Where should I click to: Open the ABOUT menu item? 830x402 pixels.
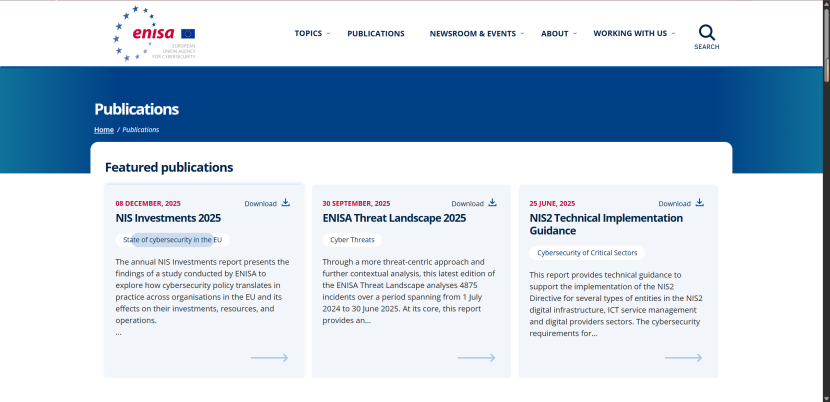coord(555,33)
